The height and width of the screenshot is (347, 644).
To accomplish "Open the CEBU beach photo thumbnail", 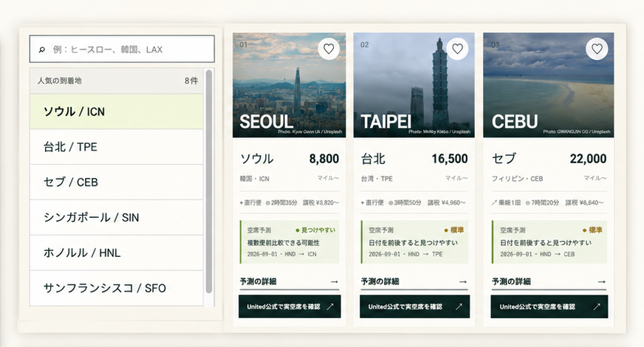I will [548, 85].
